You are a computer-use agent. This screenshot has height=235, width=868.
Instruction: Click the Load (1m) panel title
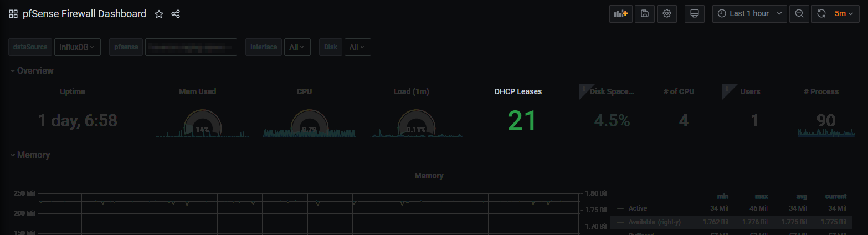tap(411, 91)
